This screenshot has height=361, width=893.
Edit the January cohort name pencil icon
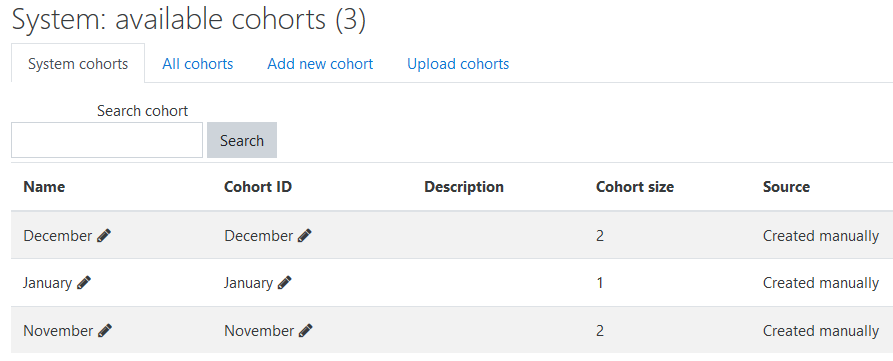tap(84, 283)
